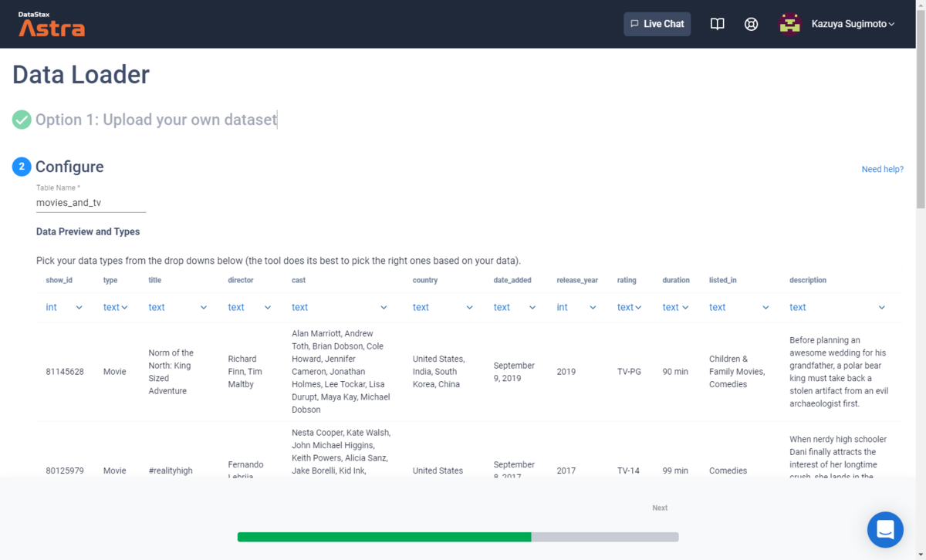This screenshot has height=560, width=926.
Task: Open listed_in data type dropdown
Action: point(739,307)
